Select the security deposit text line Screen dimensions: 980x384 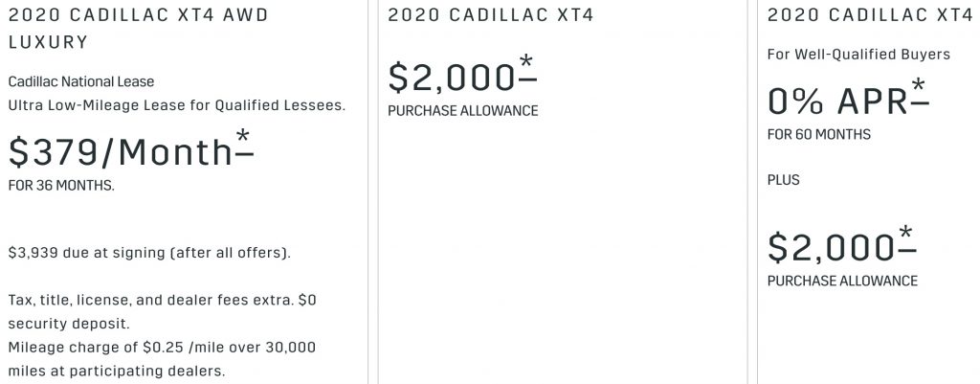(69, 325)
